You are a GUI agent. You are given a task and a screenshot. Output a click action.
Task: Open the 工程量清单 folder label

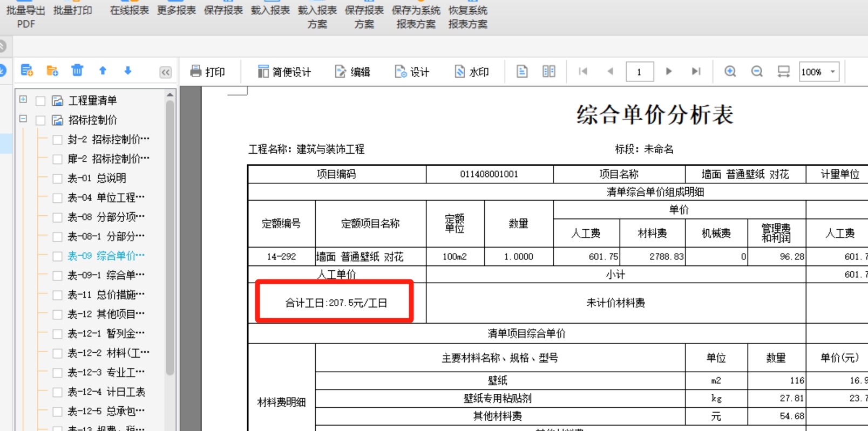coord(92,101)
